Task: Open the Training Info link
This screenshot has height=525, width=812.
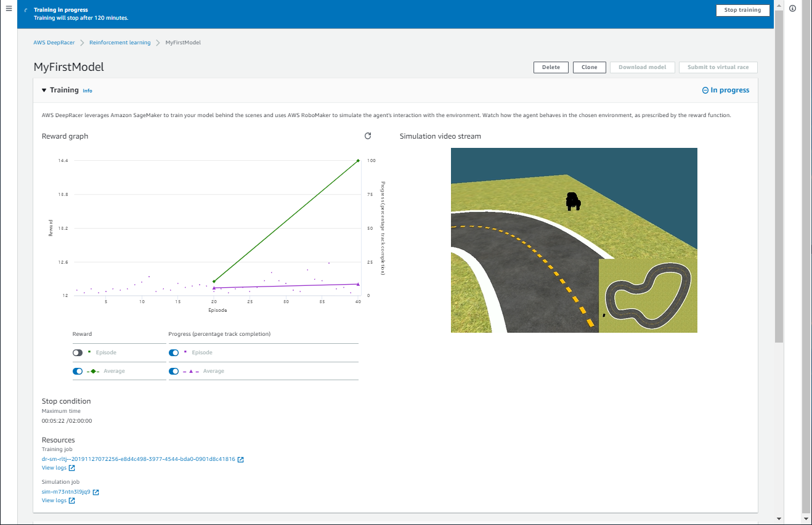Action: click(x=87, y=91)
